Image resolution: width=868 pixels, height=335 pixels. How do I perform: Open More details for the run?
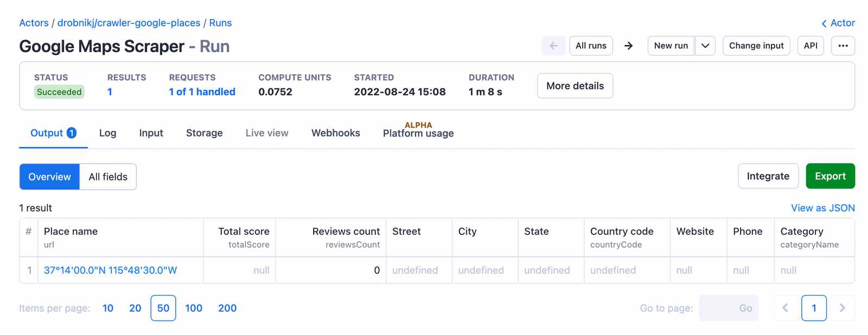click(575, 86)
